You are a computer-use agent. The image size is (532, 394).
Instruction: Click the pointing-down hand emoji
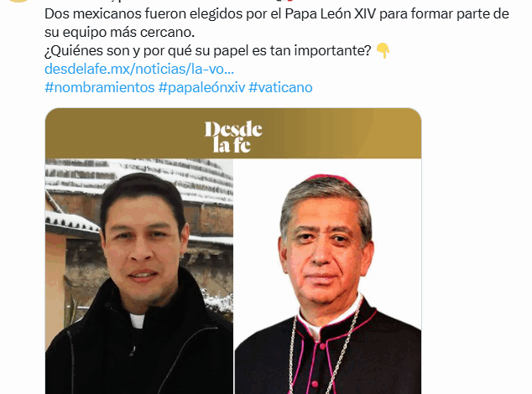(383, 51)
